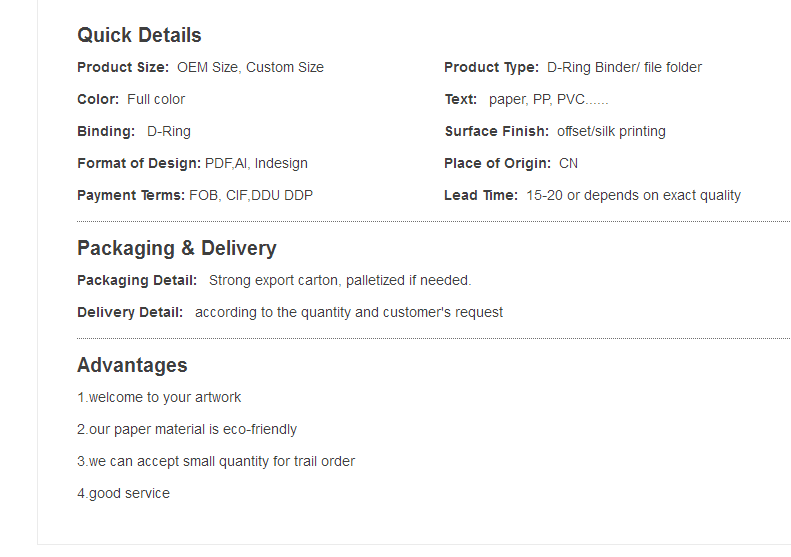The width and height of the screenshot is (791, 557).
Task: Click the Lead Time 15-20 text
Action: (x=634, y=195)
